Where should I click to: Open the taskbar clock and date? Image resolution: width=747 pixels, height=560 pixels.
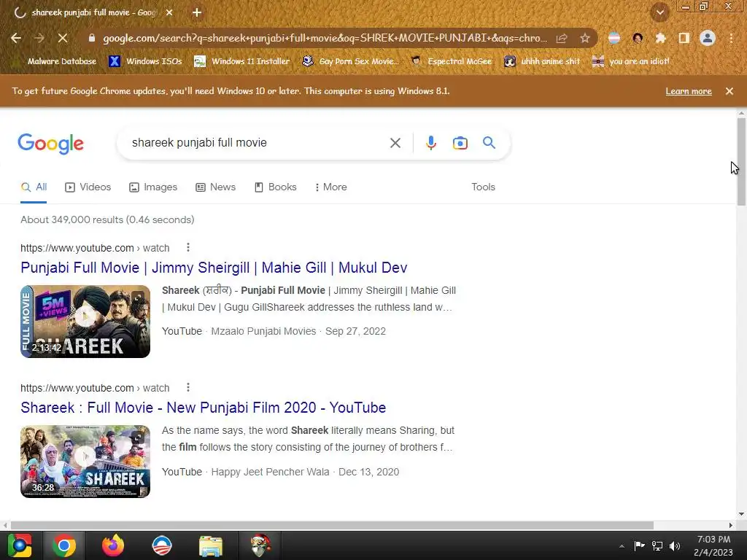713,545
